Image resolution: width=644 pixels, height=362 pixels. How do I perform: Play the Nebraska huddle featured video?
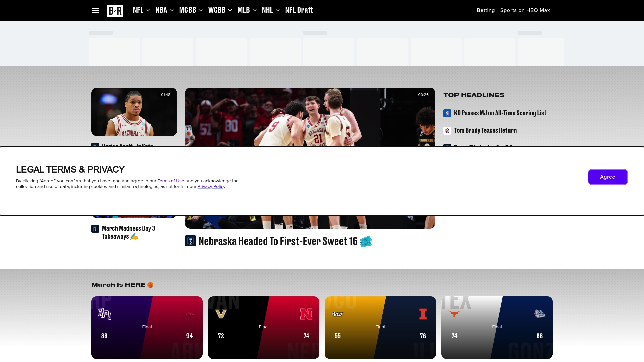(x=310, y=117)
